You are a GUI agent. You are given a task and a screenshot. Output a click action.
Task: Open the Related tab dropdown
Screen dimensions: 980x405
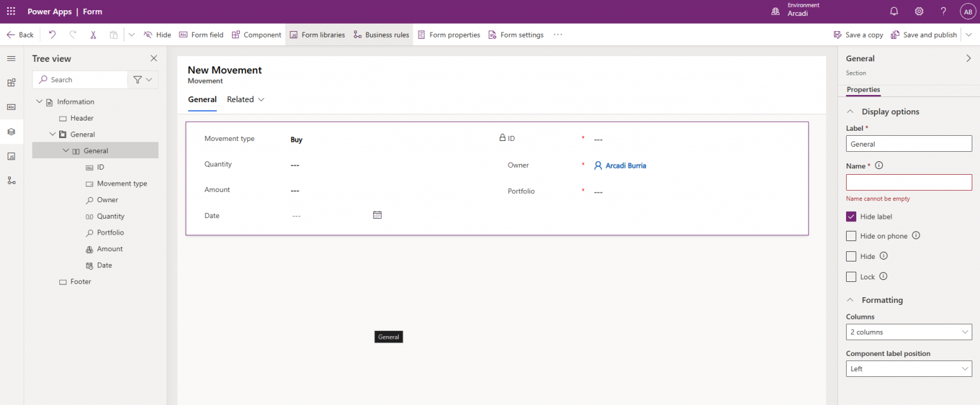click(x=246, y=99)
